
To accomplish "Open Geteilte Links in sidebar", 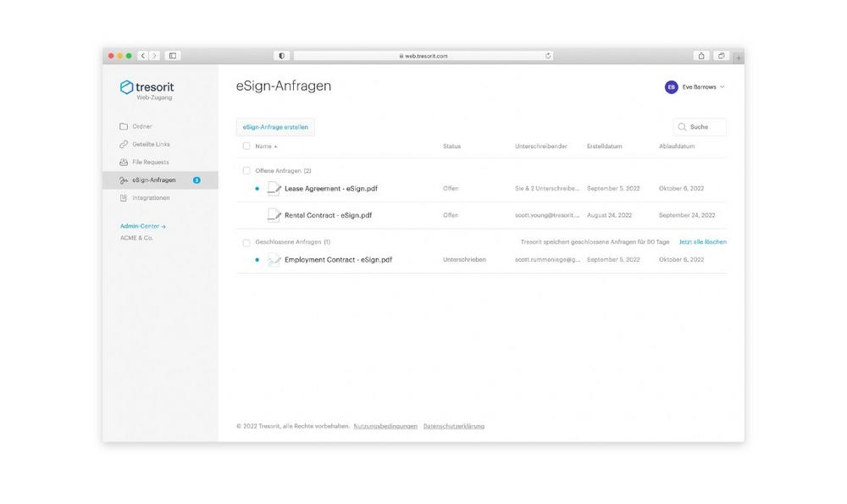I will pos(150,144).
